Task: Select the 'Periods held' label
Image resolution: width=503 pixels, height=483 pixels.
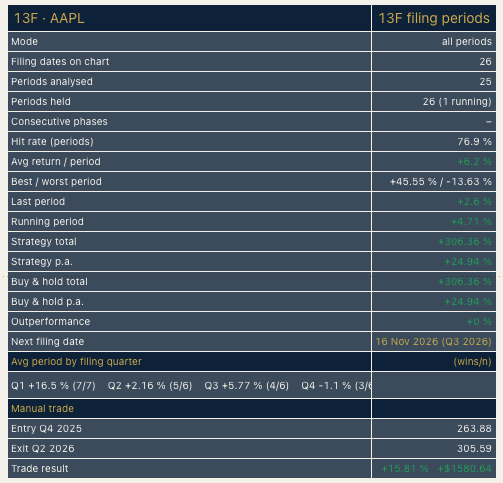Action: 41,102
